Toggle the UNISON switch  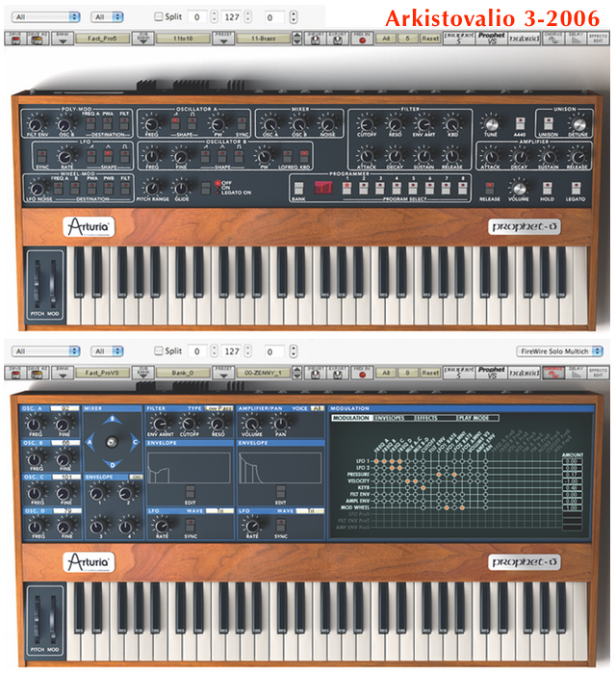[548, 124]
